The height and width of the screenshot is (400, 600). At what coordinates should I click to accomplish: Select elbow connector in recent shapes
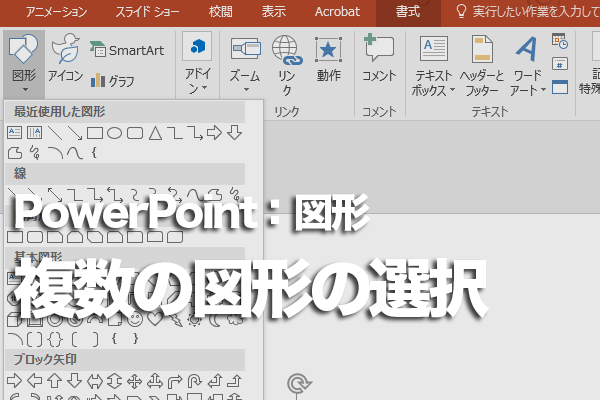pyautogui.click(x=175, y=133)
